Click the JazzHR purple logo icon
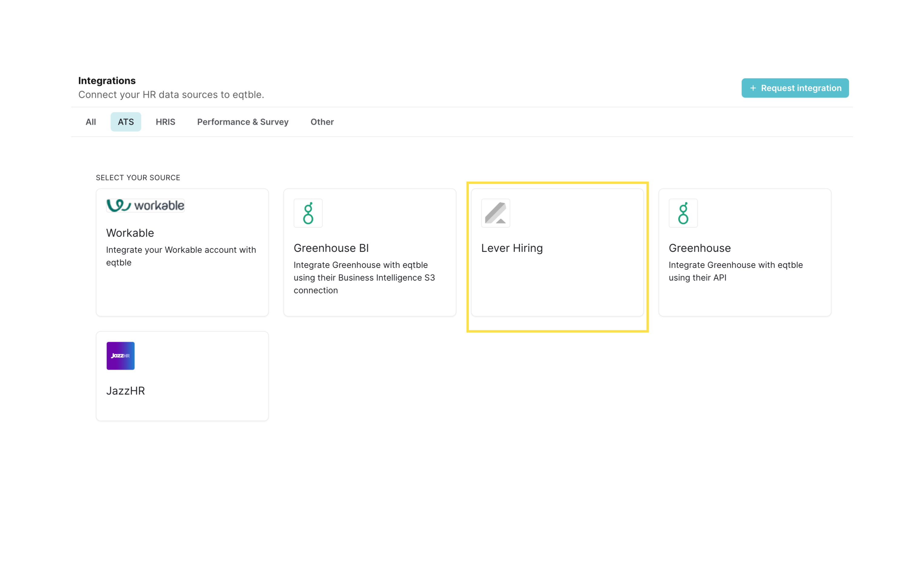Viewport: 924px width, 566px height. click(x=120, y=356)
